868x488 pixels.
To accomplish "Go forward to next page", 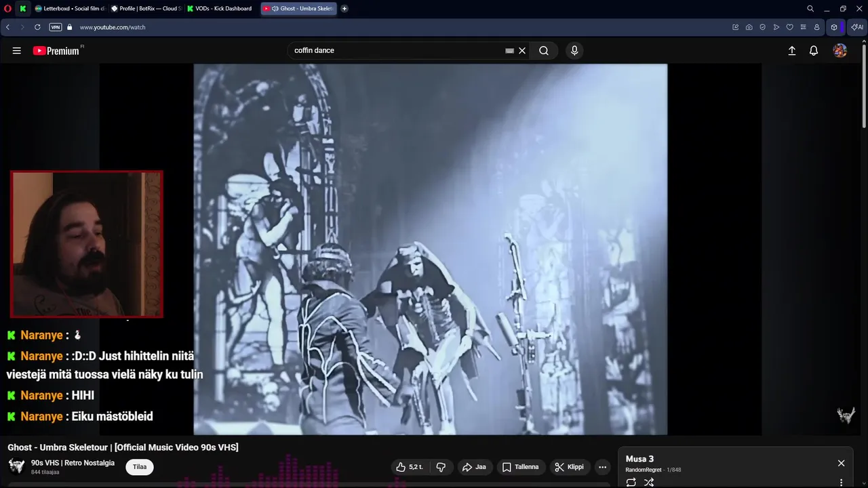I will coord(22,27).
